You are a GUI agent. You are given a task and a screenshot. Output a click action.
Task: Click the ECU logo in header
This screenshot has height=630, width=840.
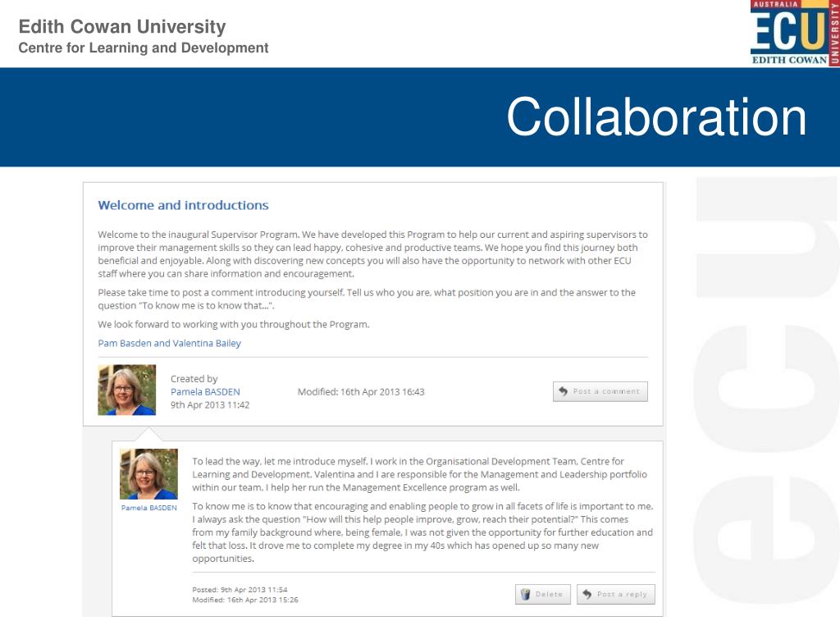click(794, 33)
